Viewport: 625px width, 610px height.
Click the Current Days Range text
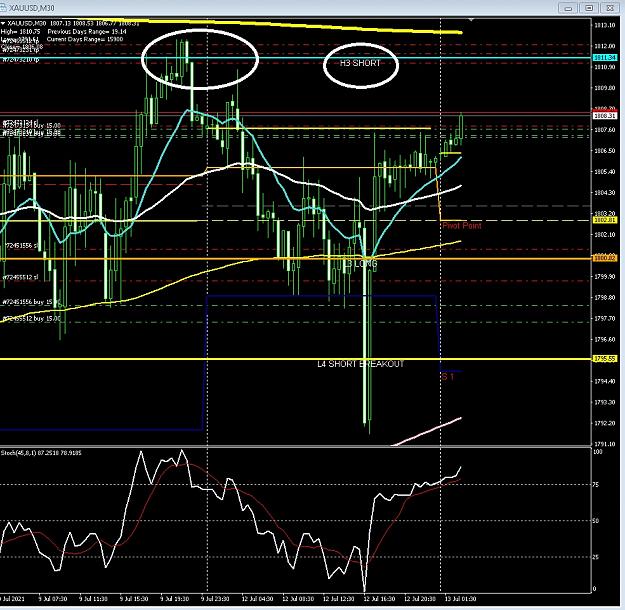pos(85,39)
